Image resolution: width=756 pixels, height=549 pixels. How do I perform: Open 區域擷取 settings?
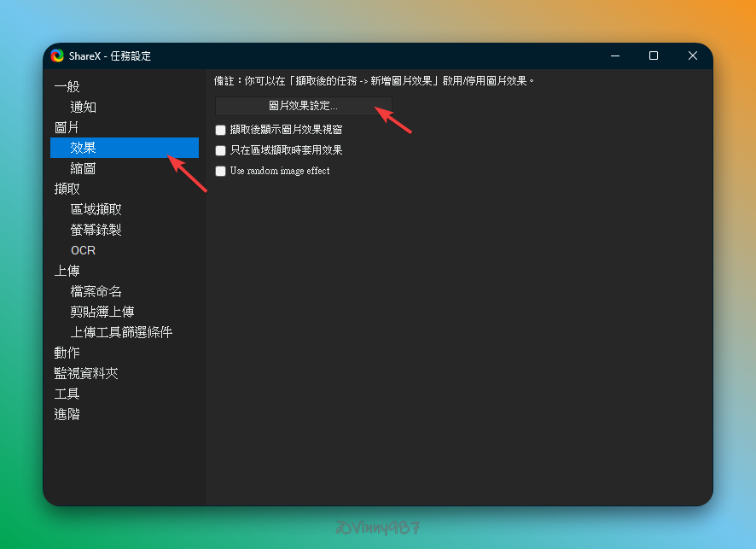(x=96, y=209)
